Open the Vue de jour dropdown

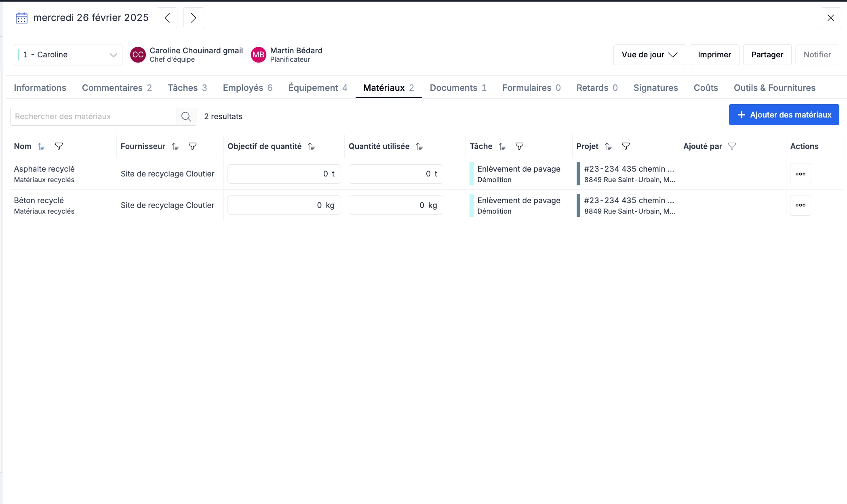649,55
